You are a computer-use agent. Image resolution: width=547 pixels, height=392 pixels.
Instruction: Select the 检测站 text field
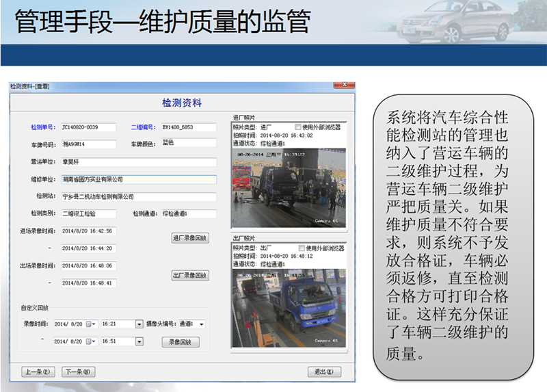[138, 196]
